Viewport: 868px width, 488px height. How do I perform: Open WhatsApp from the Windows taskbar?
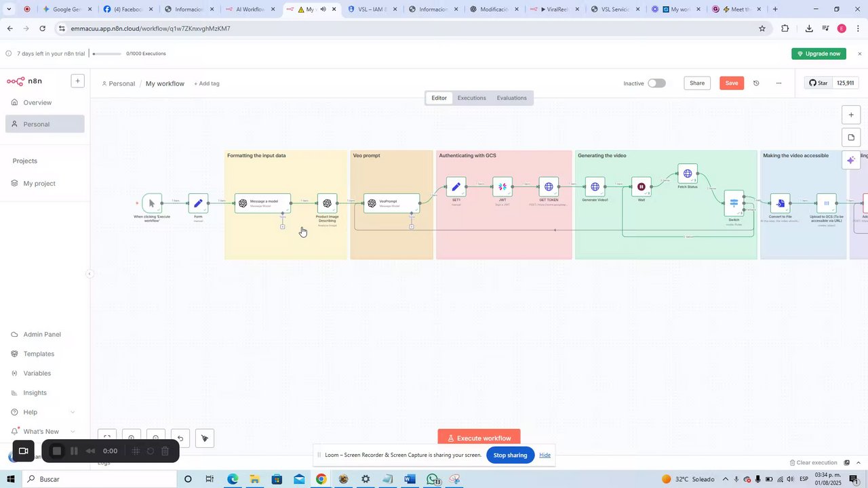coord(433,479)
